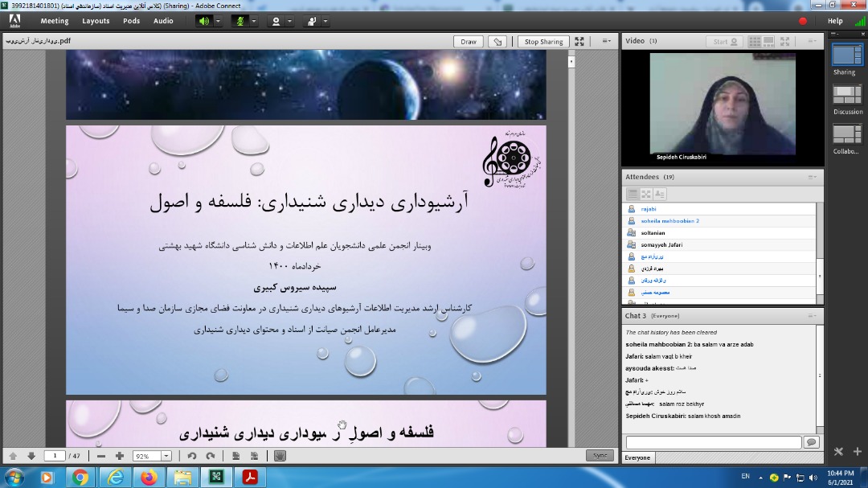Screen dimensions: 868x488
Task: Go to next page with down arrow
Action: pyautogui.click(x=31, y=456)
